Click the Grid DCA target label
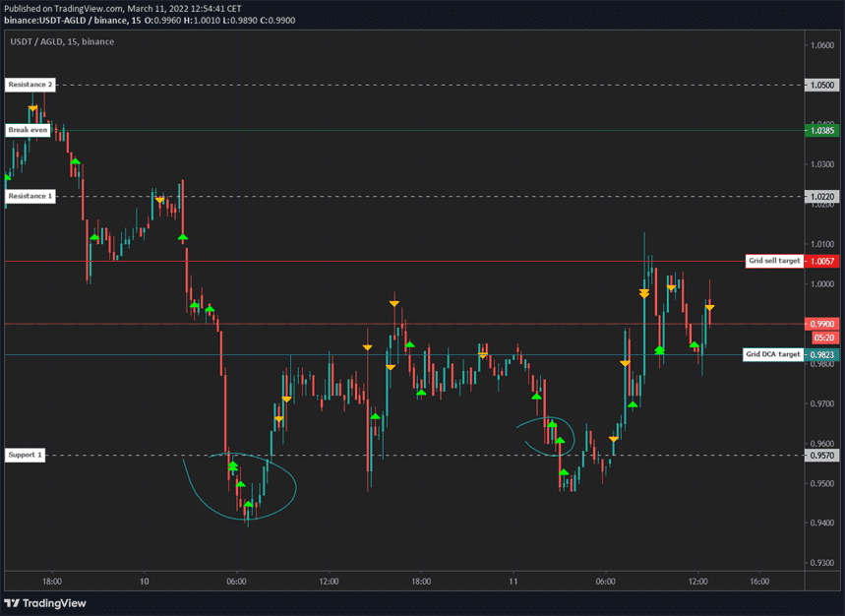 pyautogui.click(x=773, y=354)
